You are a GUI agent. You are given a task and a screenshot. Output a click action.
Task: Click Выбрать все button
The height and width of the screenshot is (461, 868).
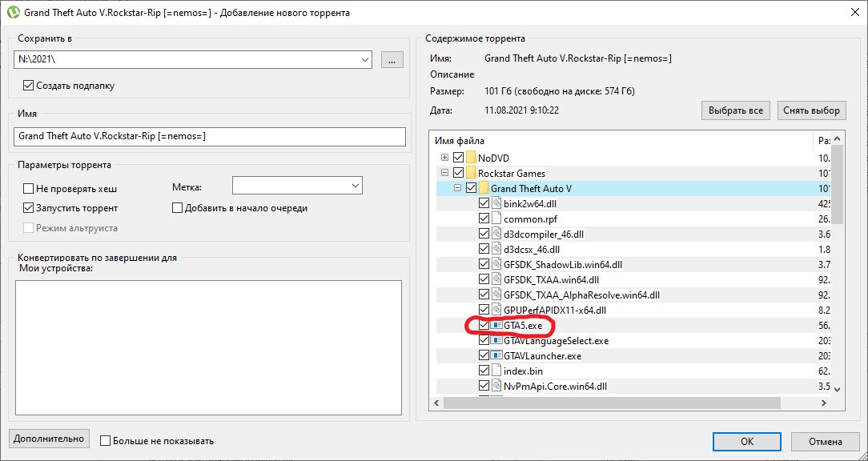coord(736,110)
